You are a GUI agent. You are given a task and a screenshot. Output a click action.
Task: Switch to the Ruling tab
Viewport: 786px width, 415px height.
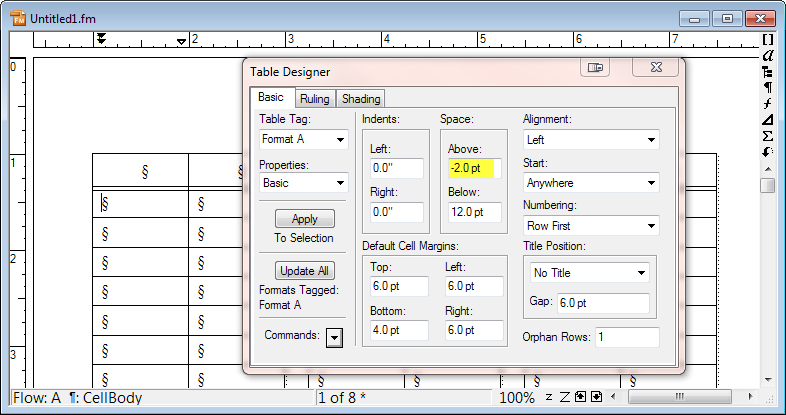click(x=314, y=99)
